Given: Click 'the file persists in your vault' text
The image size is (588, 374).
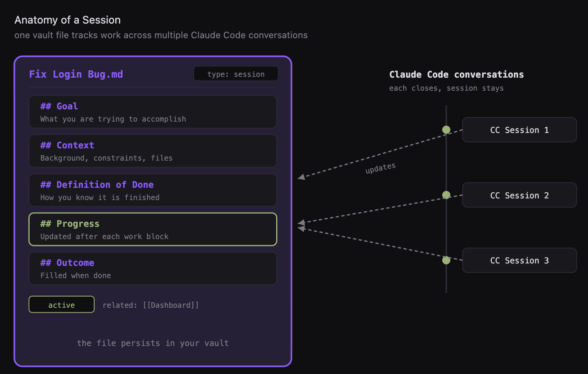Looking at the screenshot, I should 153,343.
